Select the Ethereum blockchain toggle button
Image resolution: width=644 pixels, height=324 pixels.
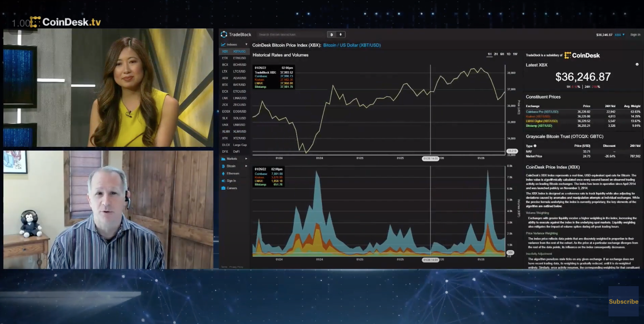[x=341, y=34]
